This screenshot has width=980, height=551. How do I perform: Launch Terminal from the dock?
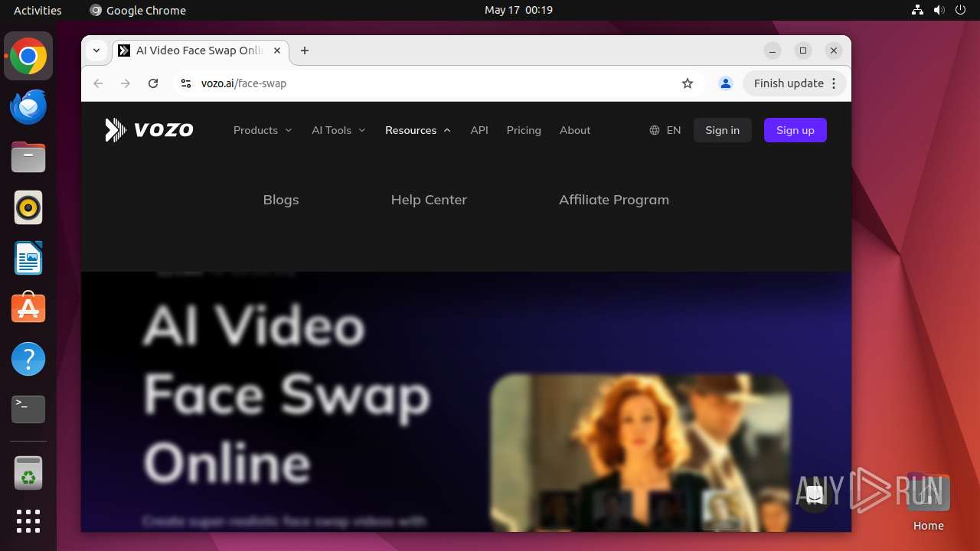tap(28, 409)
